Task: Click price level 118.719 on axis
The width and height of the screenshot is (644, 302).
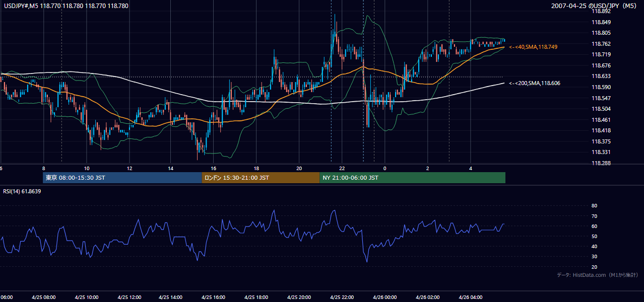Action: point(601,54)
